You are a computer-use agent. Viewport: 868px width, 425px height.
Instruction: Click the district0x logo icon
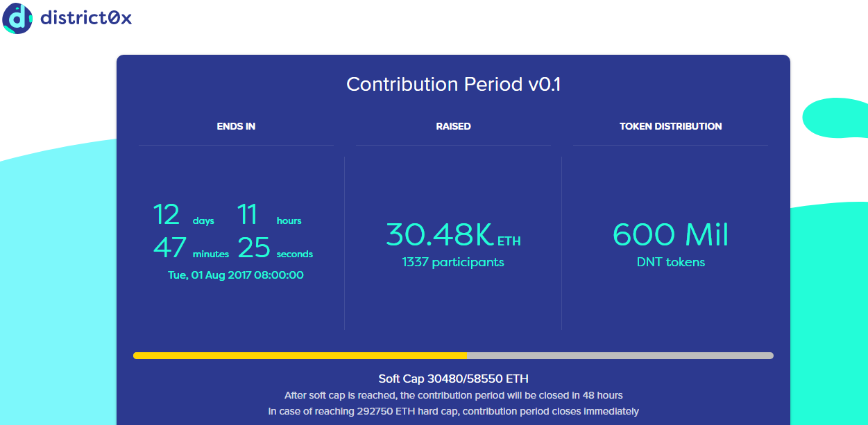17,17
